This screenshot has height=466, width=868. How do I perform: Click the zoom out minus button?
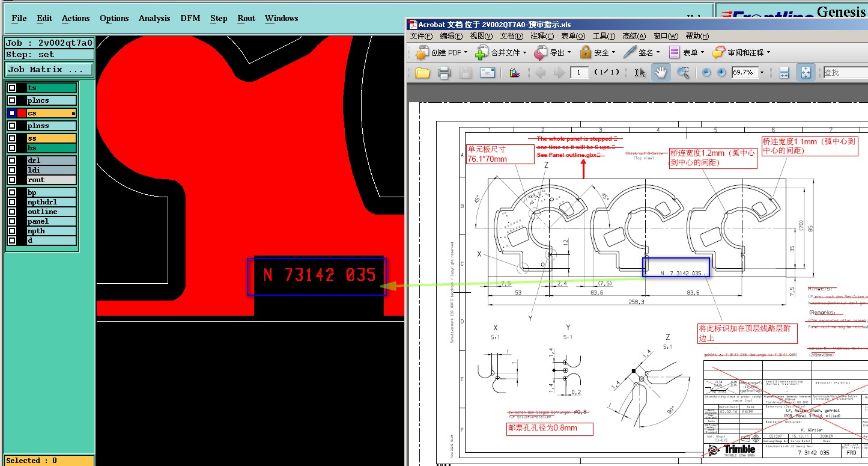coord(706,73)
